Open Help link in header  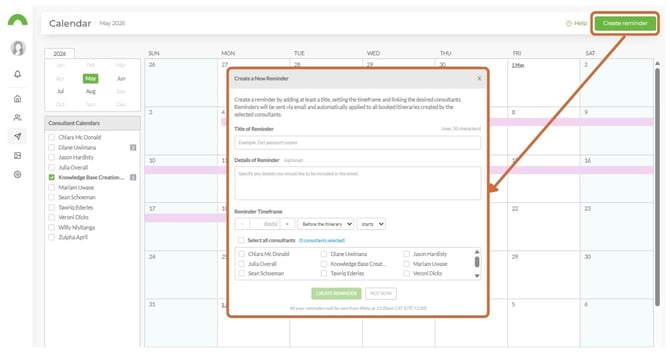[576, 23]
